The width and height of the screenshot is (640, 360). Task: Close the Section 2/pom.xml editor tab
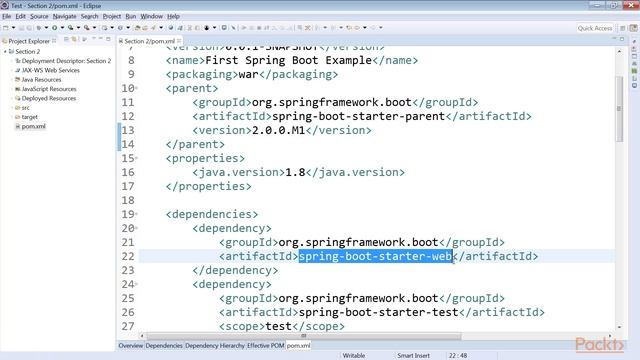[x=179, y=41]
